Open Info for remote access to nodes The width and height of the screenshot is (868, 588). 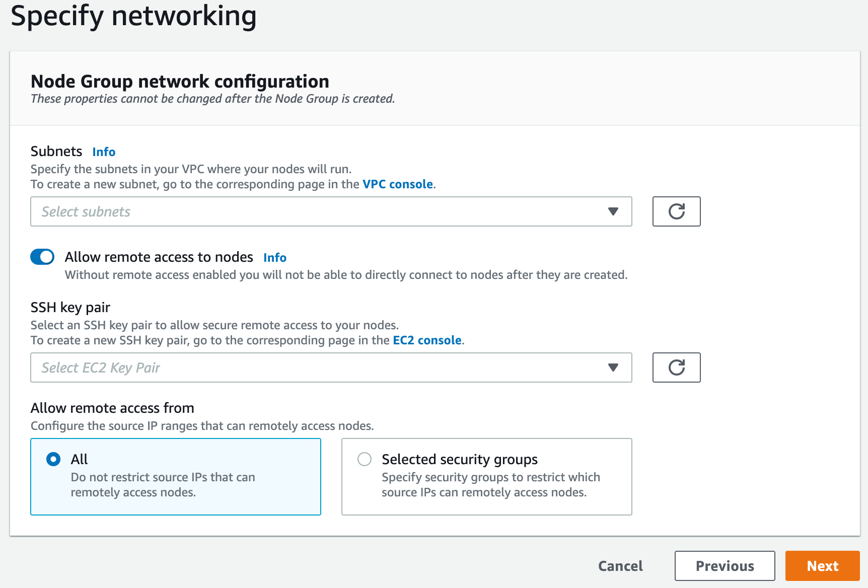coord(275,258)
